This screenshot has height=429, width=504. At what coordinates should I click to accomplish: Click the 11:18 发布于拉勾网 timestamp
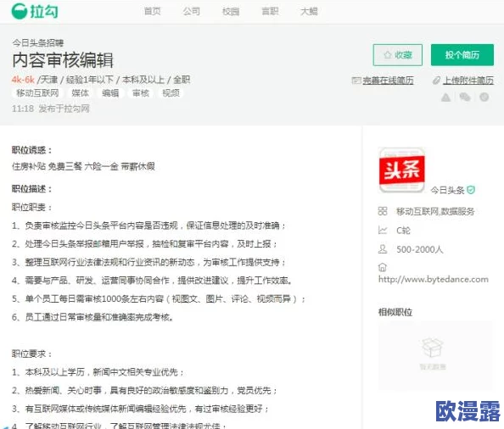pyautogui.click(x=50, y=109)
